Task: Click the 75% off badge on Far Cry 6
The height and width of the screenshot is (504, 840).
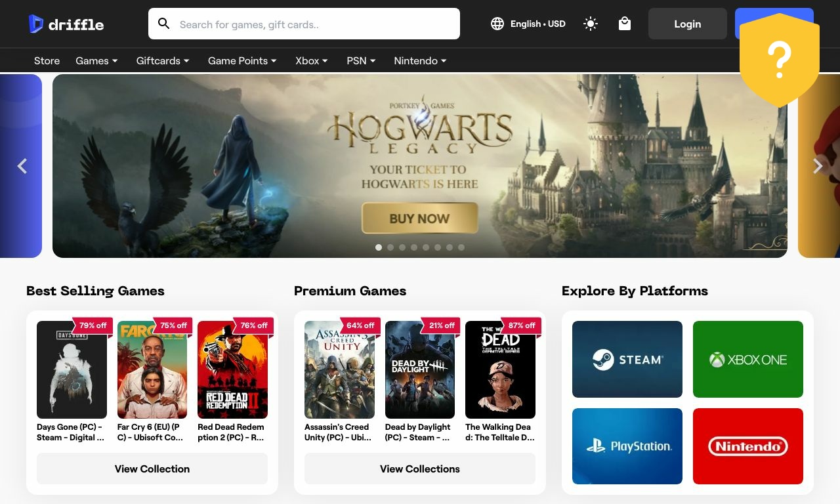Action: point(173,325)
